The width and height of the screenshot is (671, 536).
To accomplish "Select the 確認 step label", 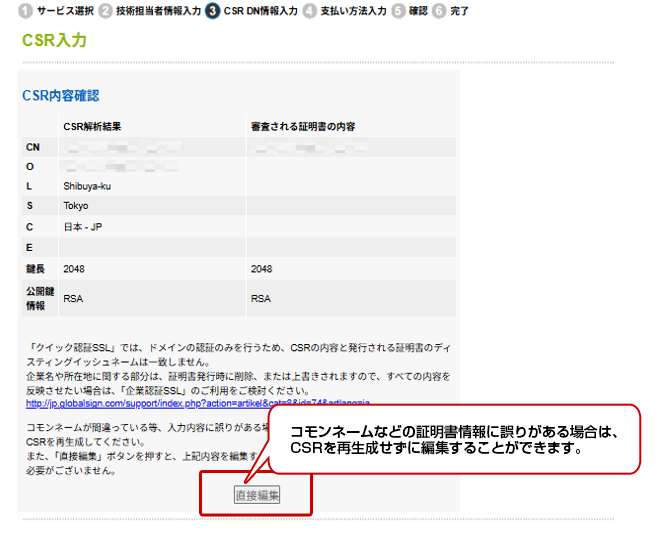I will [x=418, y=11].
